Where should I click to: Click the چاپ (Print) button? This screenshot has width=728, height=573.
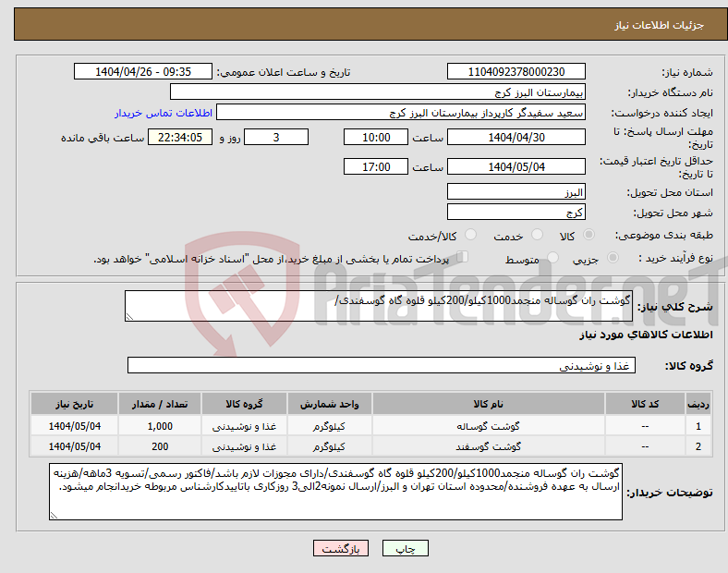click(x=405, y=548)
